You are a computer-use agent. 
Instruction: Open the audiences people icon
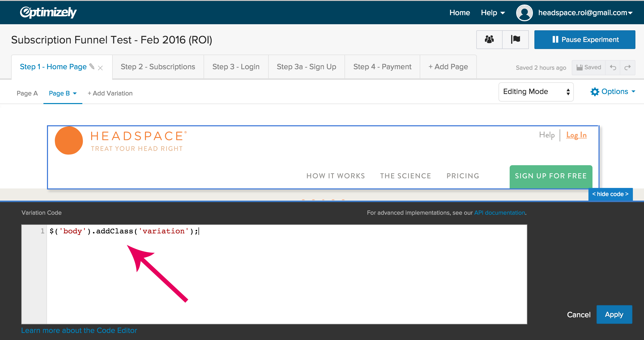[x=489, y=39]
